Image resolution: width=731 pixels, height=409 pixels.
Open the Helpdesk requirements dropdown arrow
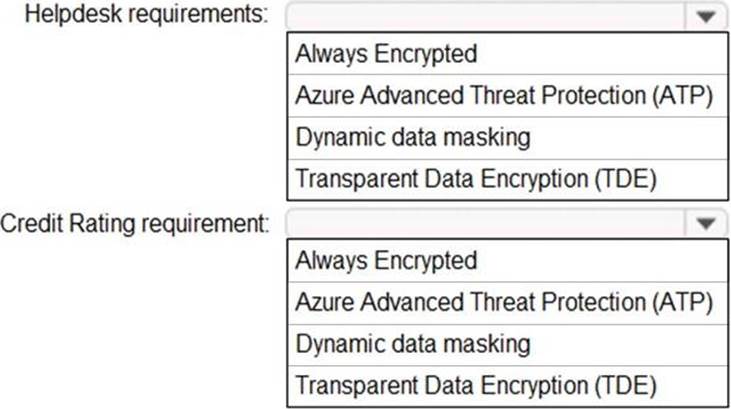point(705,17)
